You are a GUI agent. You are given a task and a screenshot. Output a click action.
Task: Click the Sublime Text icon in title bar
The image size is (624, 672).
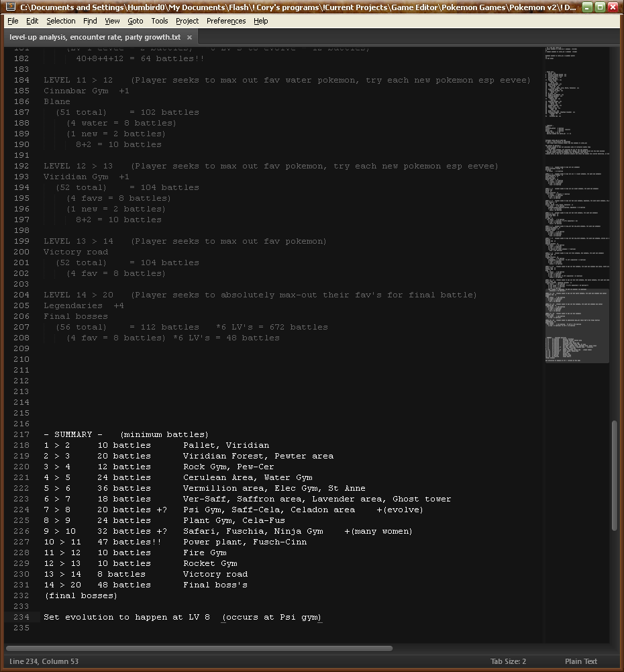click(x=9, y=7)
